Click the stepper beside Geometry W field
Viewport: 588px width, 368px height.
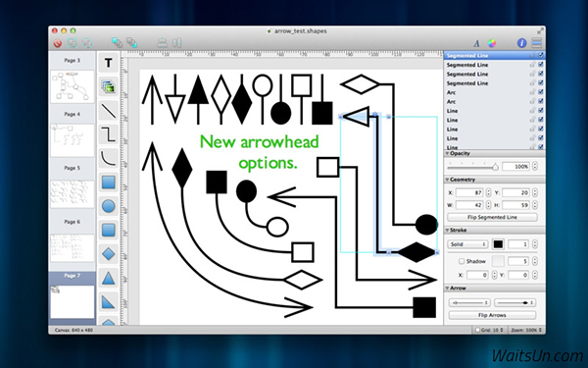488,205
